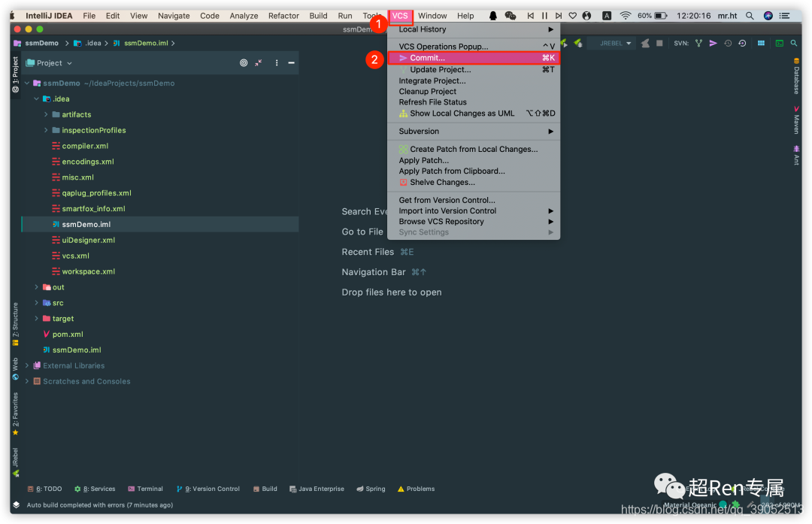The height and width of the screenshot is (524, 812).
Task: Choose Create Patch from Local Changes
Action: [x=474, y=149]
